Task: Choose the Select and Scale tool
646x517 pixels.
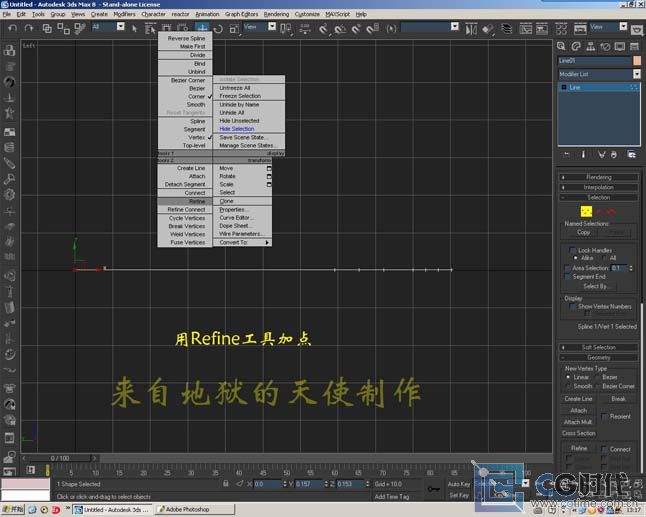Action: [234, 28]
